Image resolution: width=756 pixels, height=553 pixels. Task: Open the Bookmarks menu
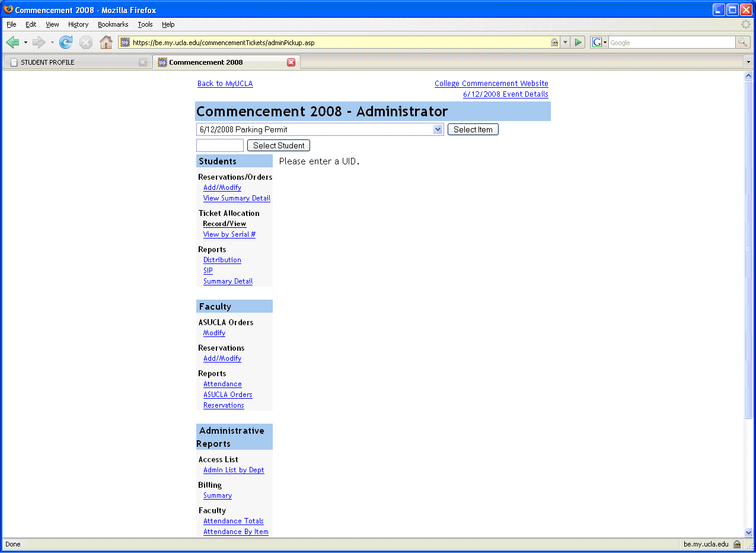coord(113,24)
